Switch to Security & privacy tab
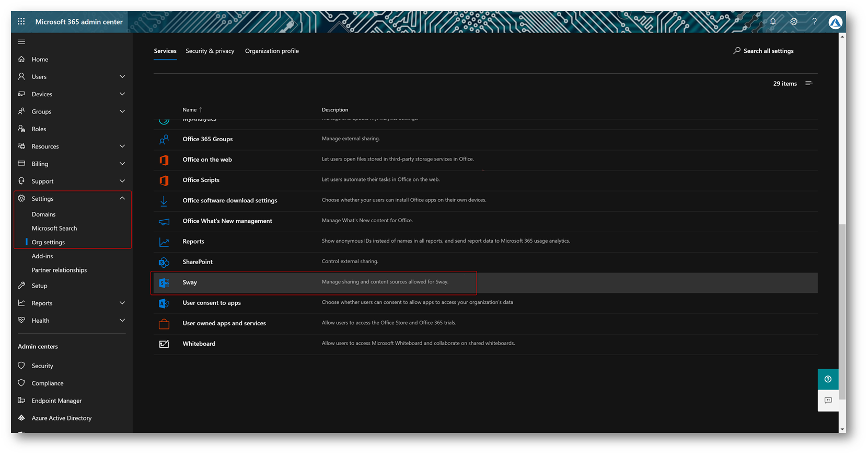868x455 pixels. (210, 51)
